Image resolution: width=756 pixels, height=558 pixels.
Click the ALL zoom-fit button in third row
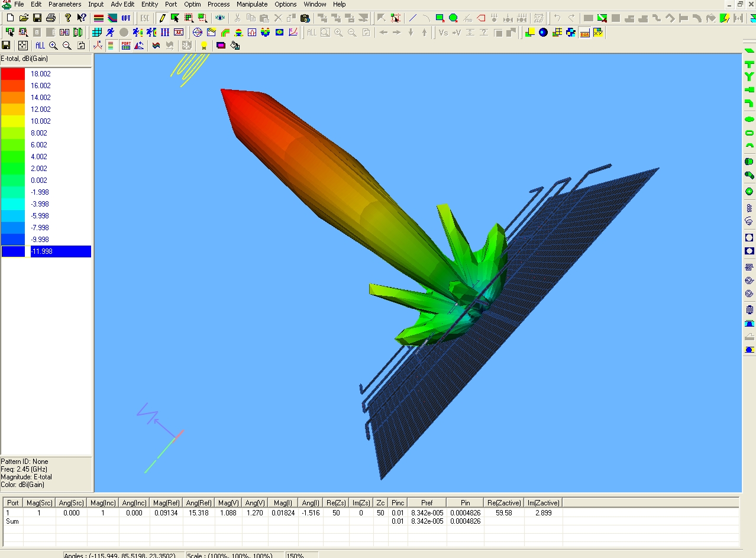pyautogui.click(x=40, y=46)
